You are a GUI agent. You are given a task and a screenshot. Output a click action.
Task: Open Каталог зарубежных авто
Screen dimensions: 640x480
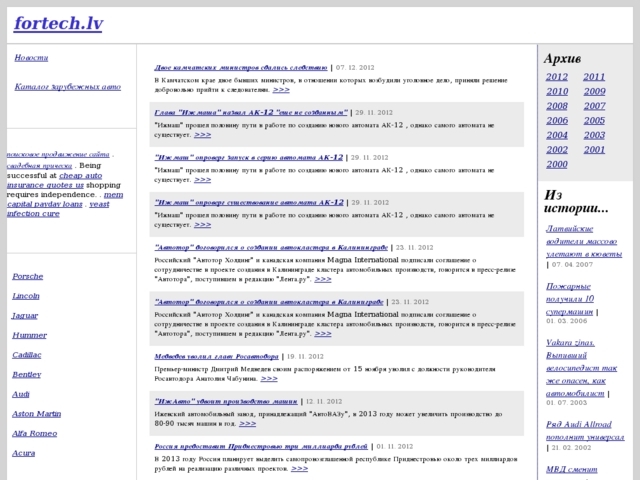(x=68, y=87)
